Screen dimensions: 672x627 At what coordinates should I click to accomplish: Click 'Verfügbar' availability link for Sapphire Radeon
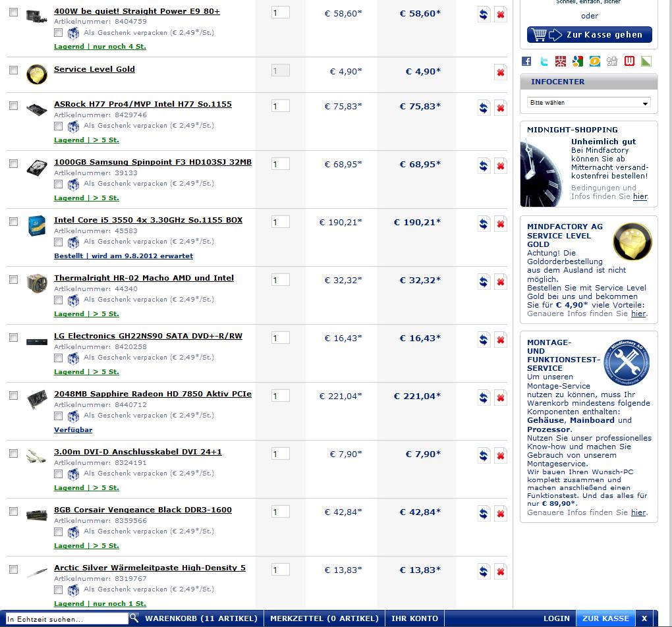[73, 430]
